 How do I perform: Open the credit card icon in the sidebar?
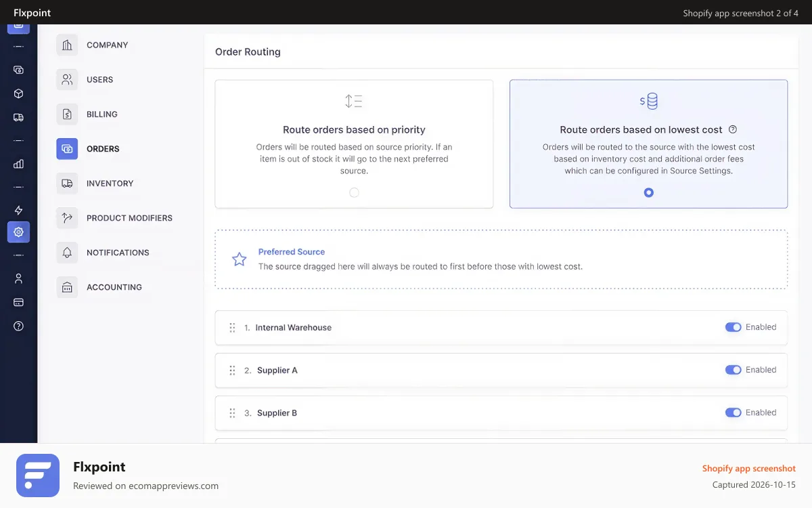(x=18, y=302)
